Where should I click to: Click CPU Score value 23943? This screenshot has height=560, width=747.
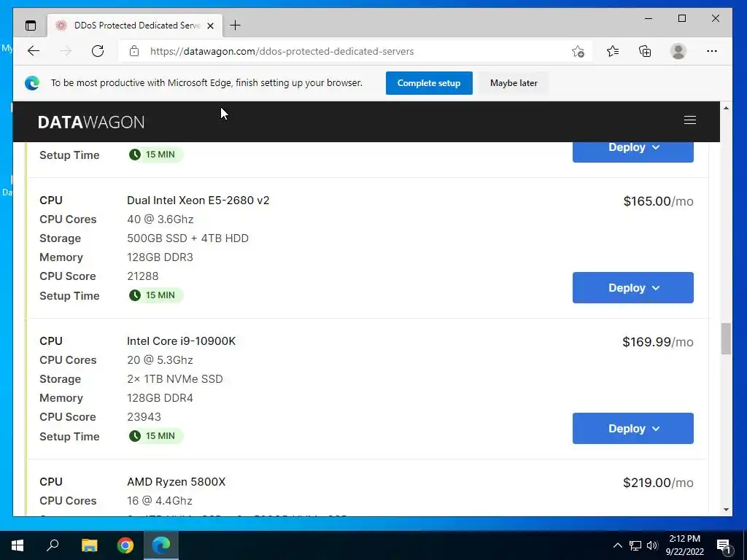tap(144, 416)
